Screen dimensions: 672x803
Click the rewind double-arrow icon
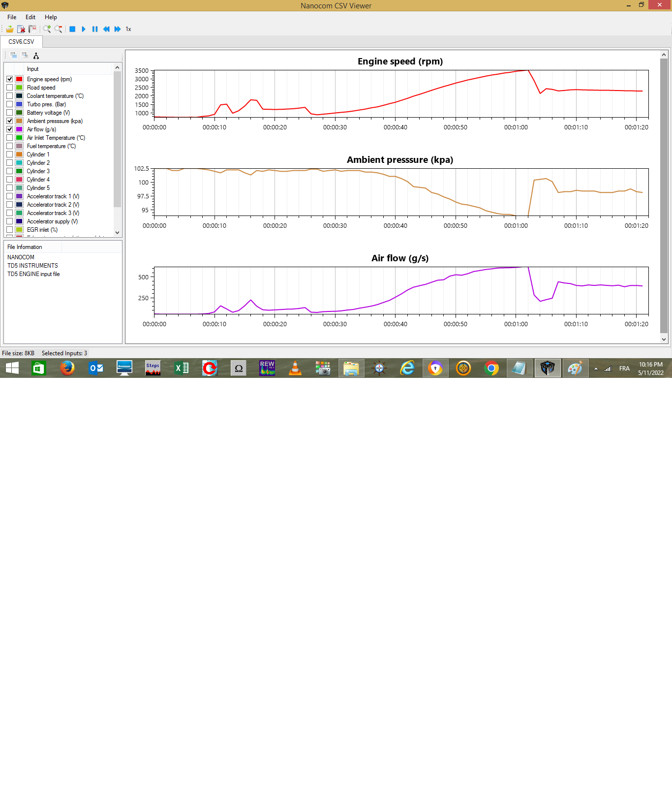pyautogui.click(x=106, y=29)
